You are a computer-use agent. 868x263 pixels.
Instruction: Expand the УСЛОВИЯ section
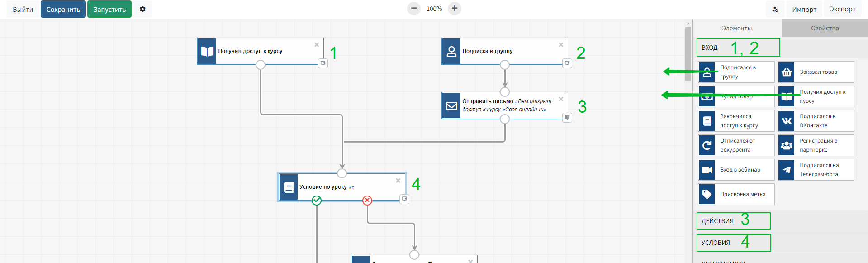click(x=716, y=243)
